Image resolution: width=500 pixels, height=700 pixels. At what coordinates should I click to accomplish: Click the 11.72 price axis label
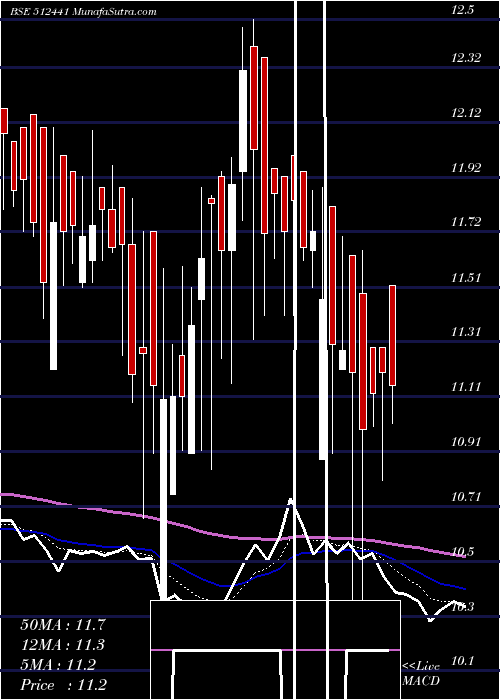pos(466,222)
